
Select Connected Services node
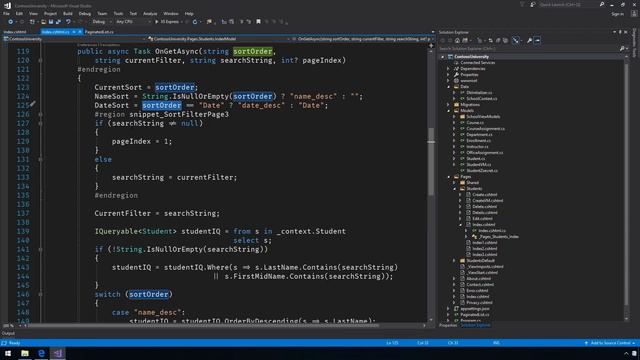(478, 62)
